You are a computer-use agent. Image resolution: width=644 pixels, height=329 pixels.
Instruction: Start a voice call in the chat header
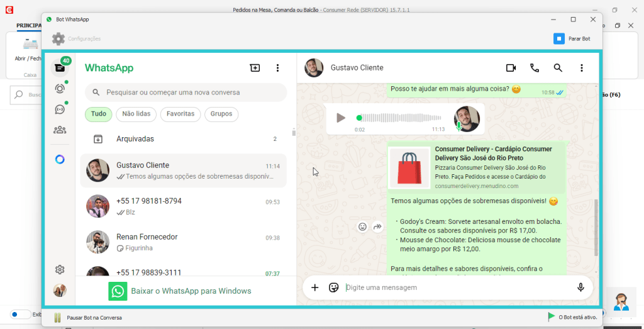click(535, 68)
